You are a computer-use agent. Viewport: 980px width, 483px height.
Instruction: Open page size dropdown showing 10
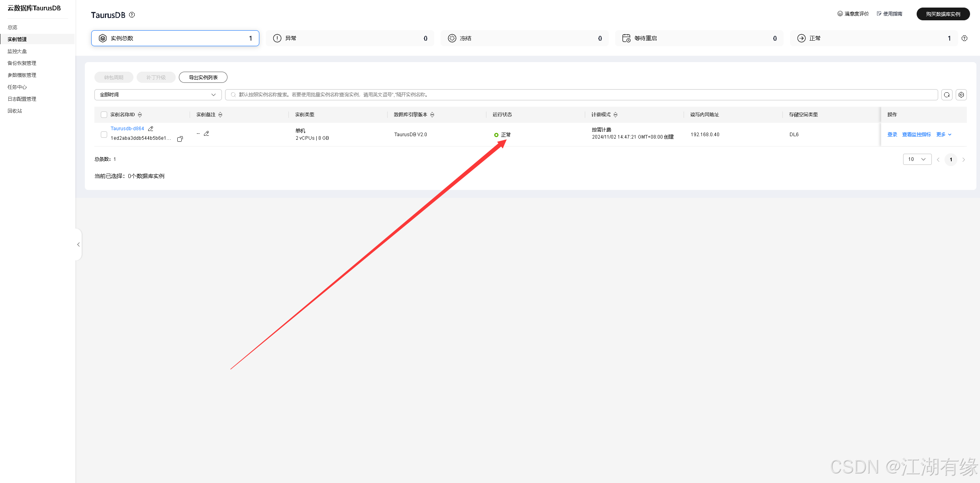(x=917, y=159)
